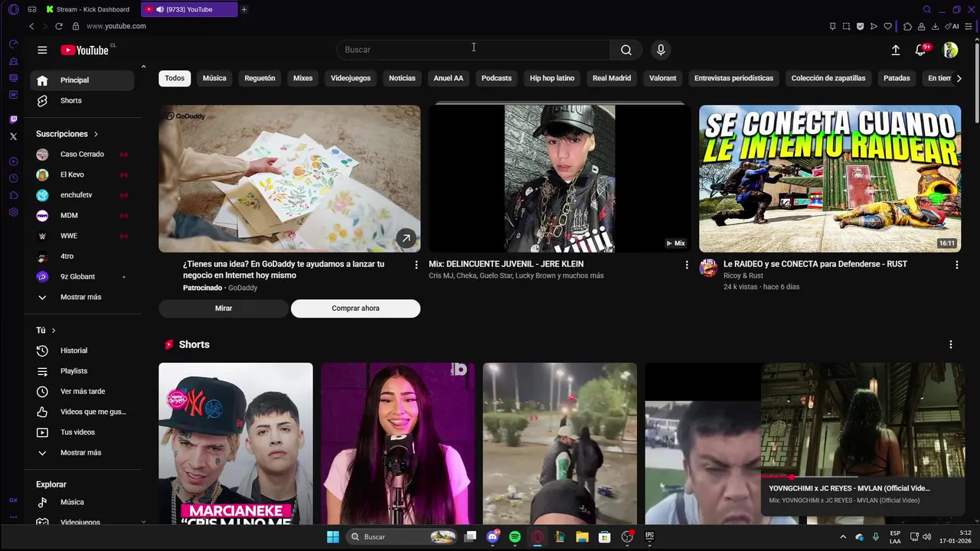Select the Real Madrid filter chip
This screenshot has height=551, width=980.
click(x=612, y=78)
